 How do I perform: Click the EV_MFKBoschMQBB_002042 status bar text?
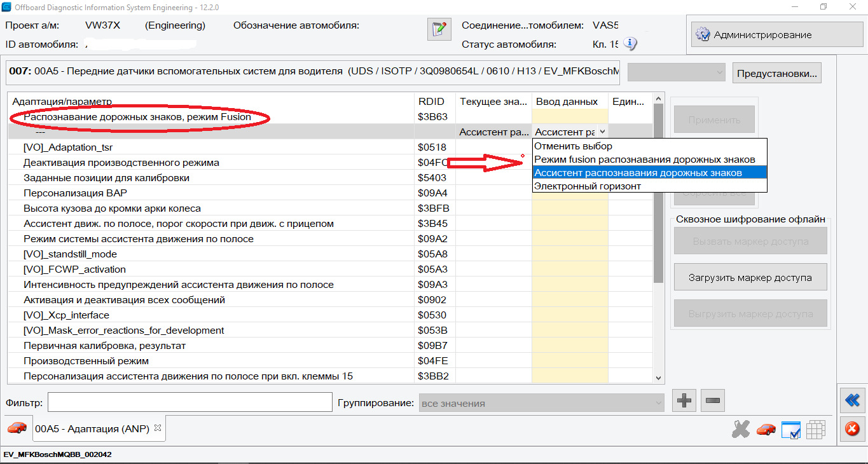58,454
